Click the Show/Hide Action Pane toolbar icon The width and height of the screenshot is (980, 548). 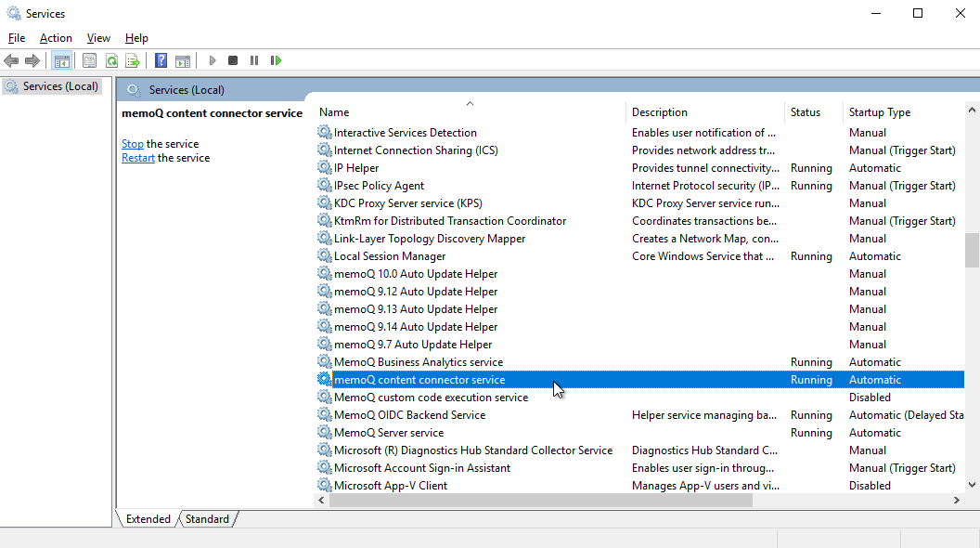[183, 60]
